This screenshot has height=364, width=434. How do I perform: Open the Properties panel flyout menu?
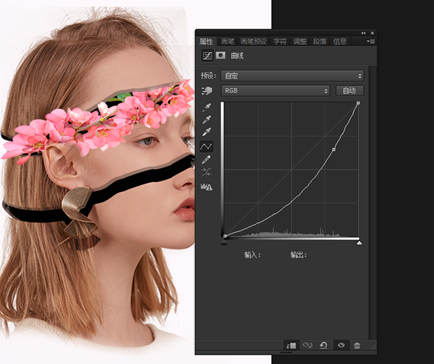[x=371, y=41]
